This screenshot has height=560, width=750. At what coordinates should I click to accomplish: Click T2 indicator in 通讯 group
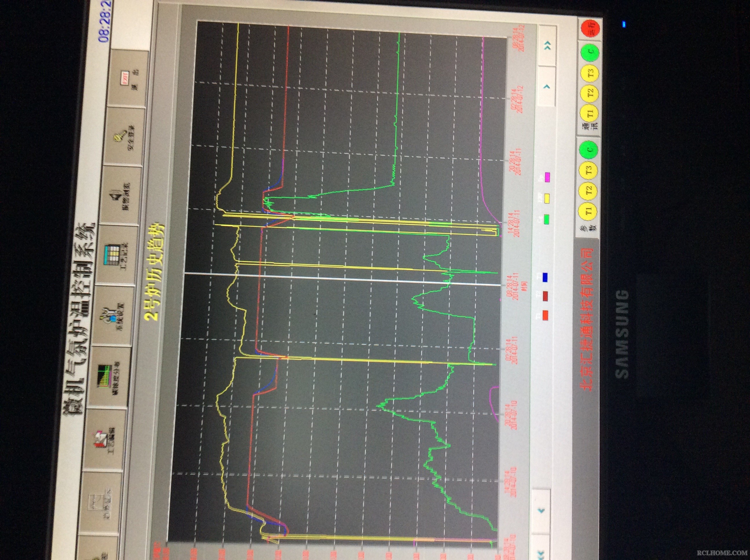pos(590,93)
